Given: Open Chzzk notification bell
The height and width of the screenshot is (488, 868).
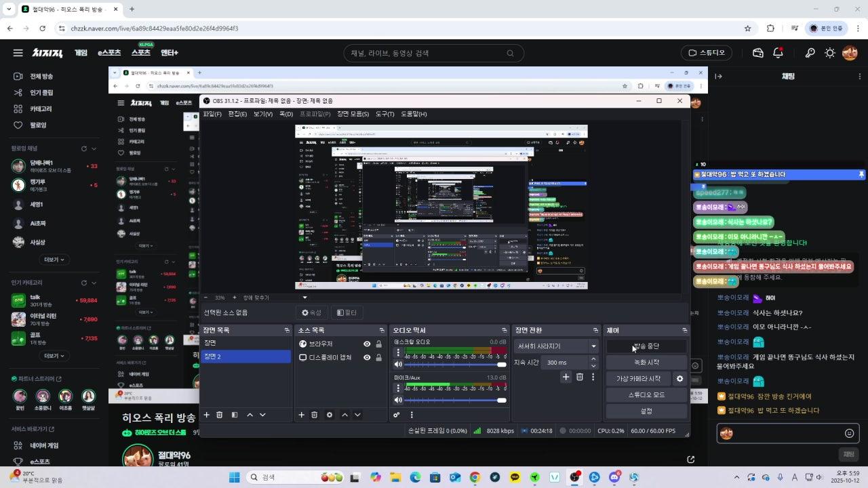Looking at the screenshot, I should pyautogui.click(x=778, y=53).
